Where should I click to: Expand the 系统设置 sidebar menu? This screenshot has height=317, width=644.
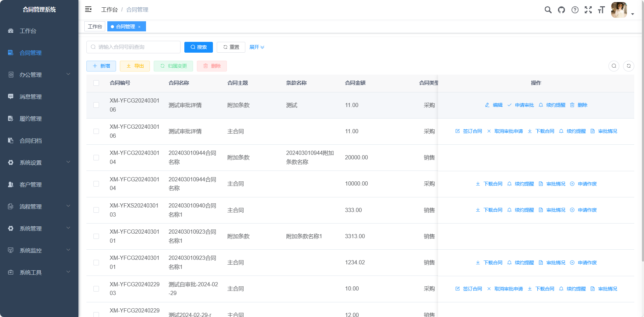pos(39,163)
